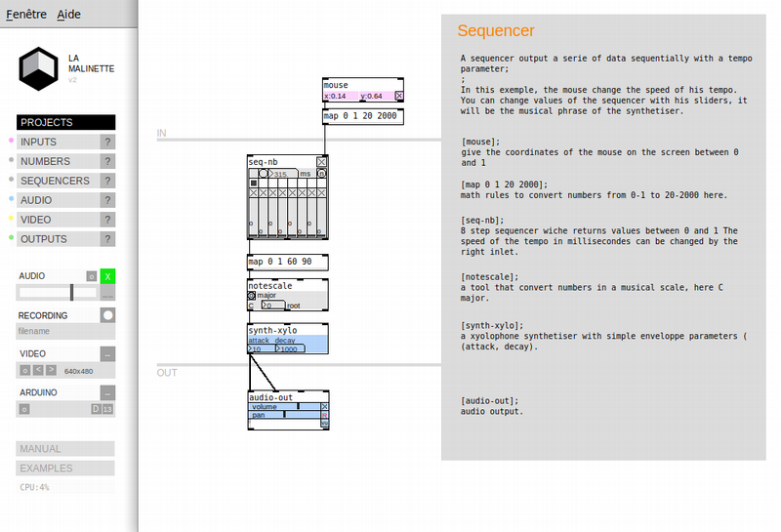
Task: Click the bang circle in seq-nb
Action: pos(263,174)
